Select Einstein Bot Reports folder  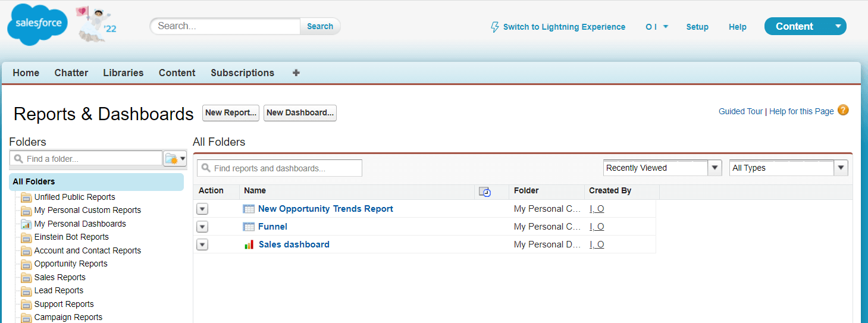pyautogui.click(x=71, y=237)
